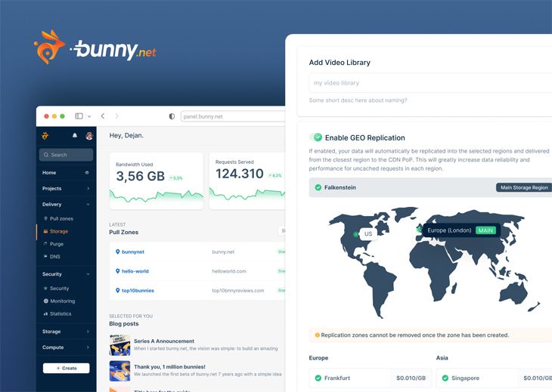Click pin icon beside hello-world pull zone
The height and width of the screenshot is (392, 552).
tap(117, 271)
